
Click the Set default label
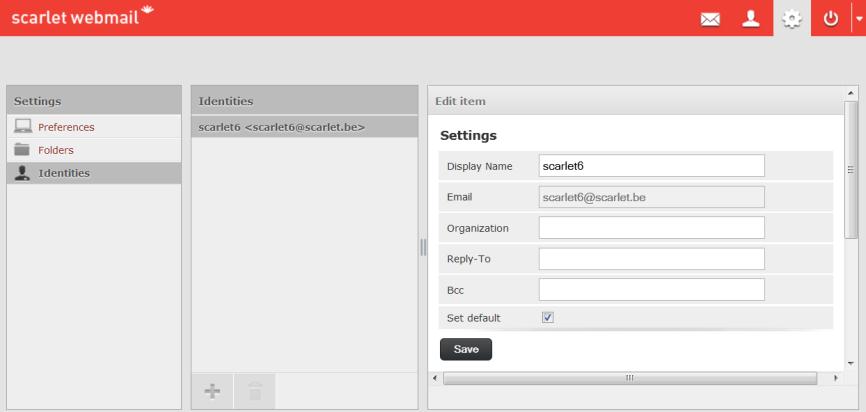474,318
